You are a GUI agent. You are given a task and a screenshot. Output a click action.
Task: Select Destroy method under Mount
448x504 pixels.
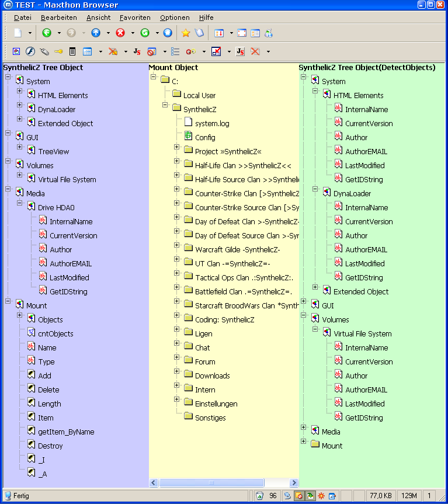point(50,446)
